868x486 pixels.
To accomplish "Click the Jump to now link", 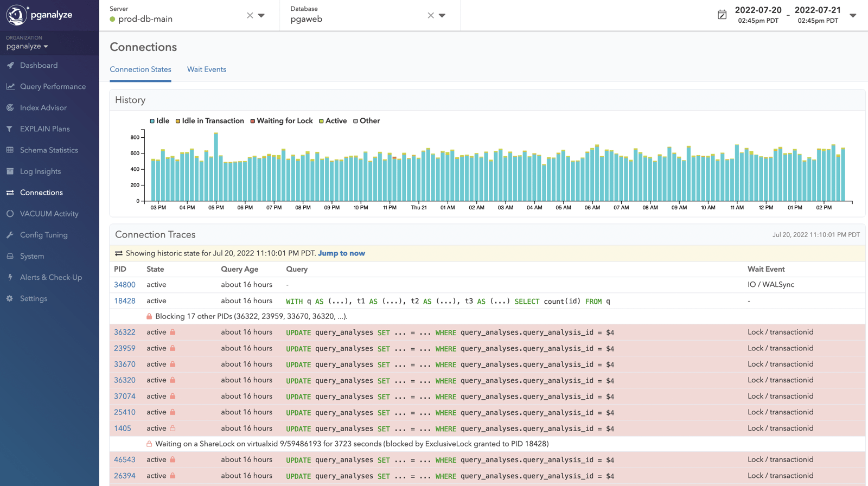I will (x=341, y=253).
